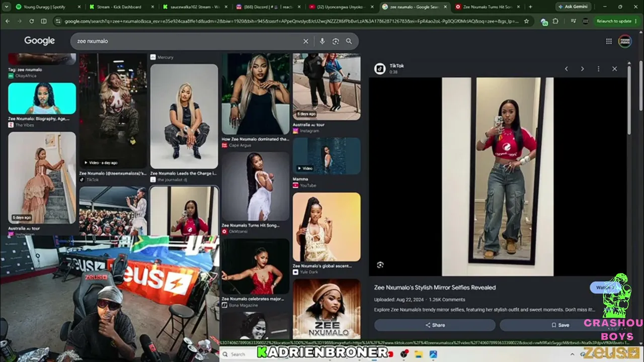View site information icon in address bar

[x=58, y=21]
